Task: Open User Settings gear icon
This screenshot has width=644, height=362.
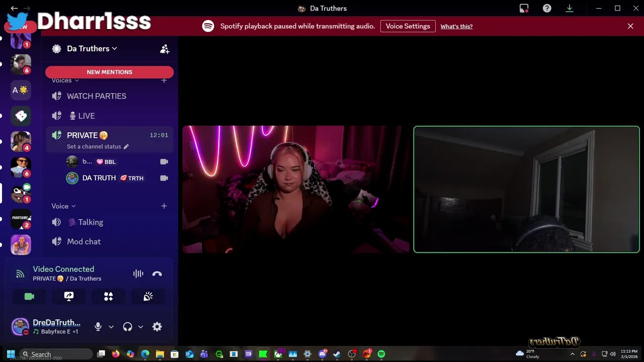Action: pyautogui.click(x=157, y=327)
